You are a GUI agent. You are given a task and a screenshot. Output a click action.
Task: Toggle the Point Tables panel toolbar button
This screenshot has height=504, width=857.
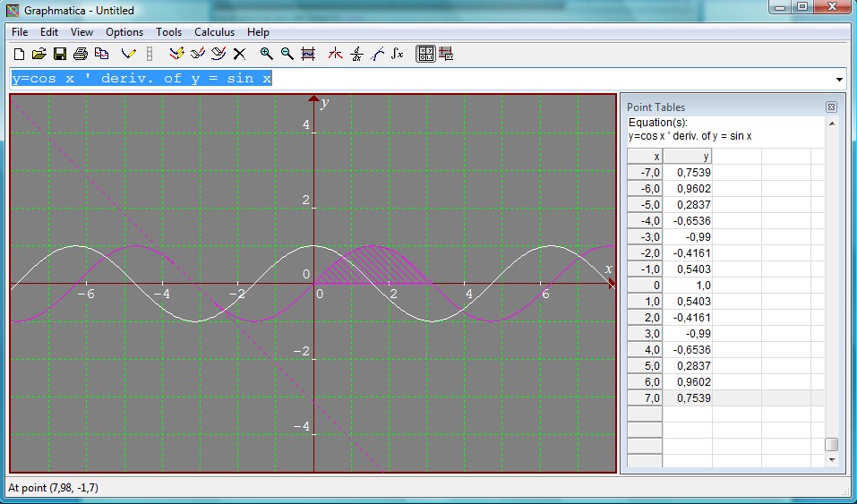coord(425,54)
